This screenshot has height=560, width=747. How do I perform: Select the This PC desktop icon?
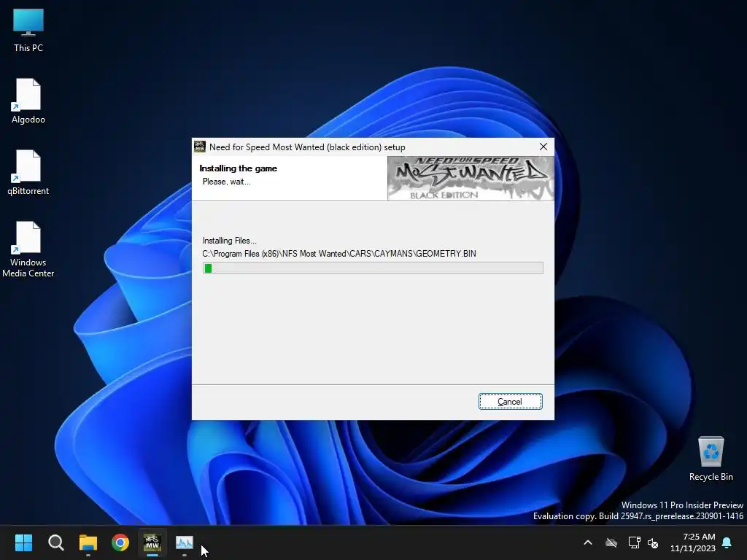(x=28, y=31)
